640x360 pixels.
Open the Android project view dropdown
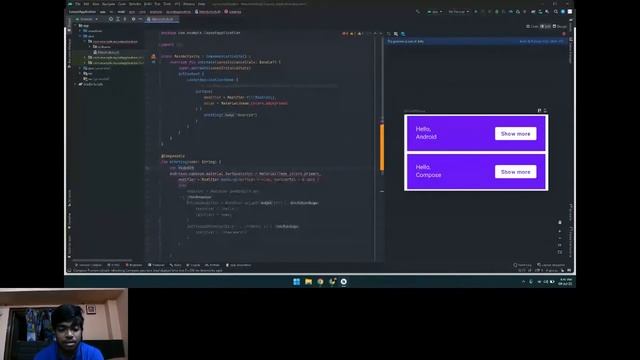pyautogui.click(x=87, y=19)
